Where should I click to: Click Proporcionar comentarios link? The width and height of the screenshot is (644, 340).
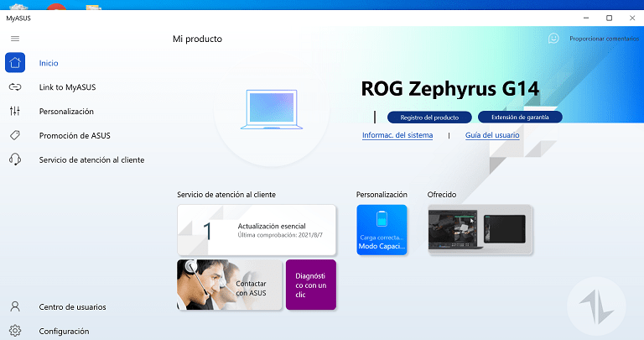[604, 39]
